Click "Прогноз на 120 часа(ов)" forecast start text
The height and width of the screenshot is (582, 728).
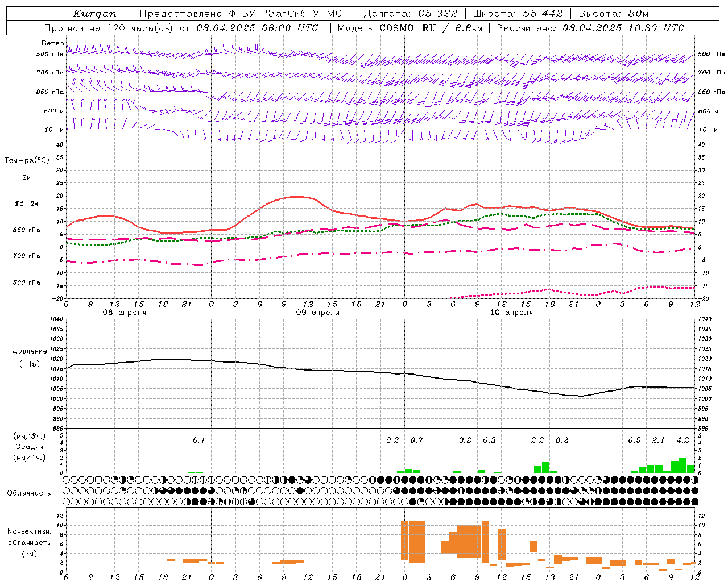[108, 28]
